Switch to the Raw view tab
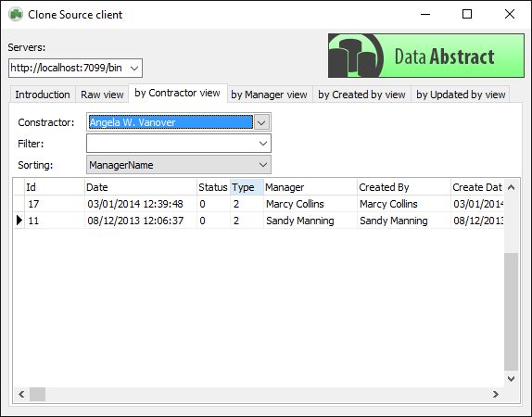532x417 pixels. (102, 95)
